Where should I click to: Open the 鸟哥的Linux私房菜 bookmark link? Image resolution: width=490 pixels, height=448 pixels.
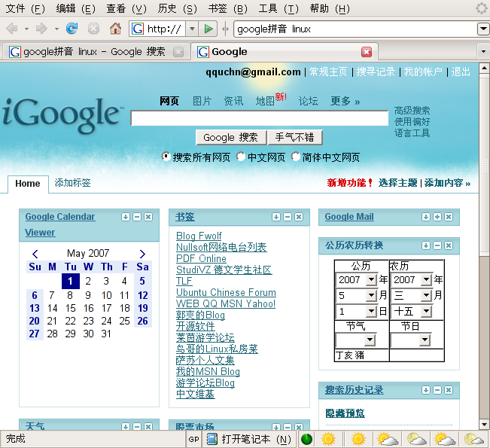click(218, 349)
